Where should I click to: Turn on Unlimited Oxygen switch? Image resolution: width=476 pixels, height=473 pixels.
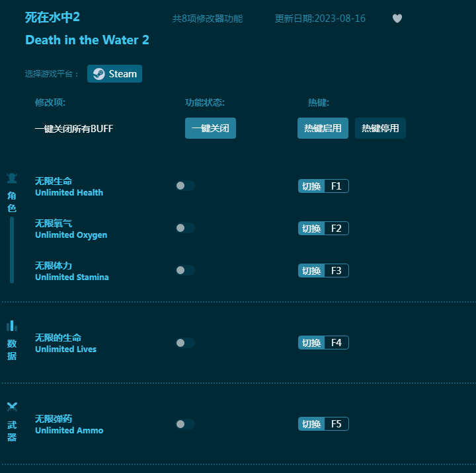pos(184,228)
